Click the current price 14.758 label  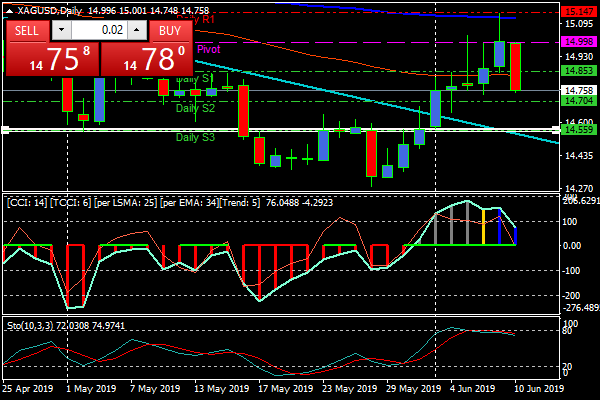[574, 90]
